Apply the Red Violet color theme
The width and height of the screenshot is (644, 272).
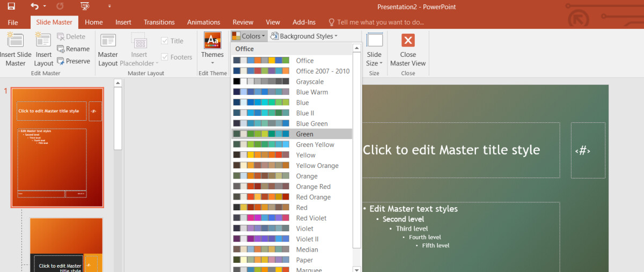tap(292, 218)
